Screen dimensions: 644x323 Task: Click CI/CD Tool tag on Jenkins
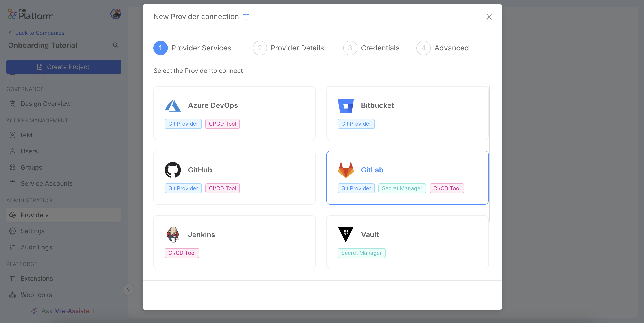182,253
